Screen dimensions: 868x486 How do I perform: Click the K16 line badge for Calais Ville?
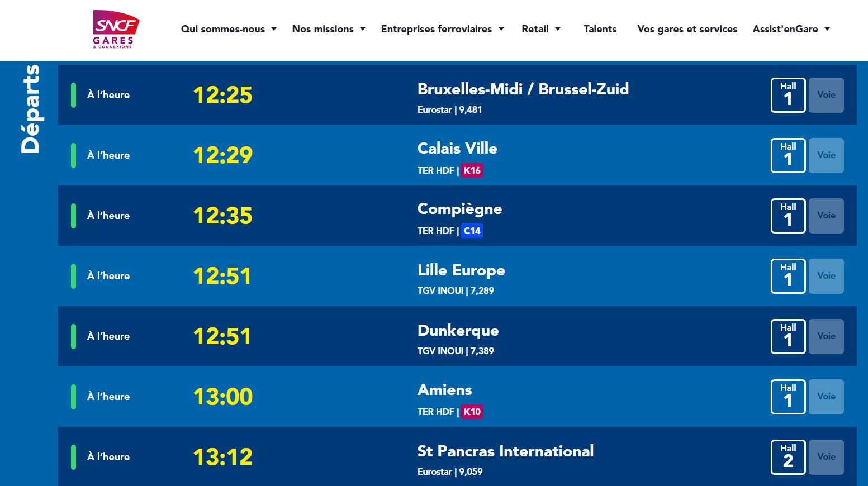[x=472, y=170]
